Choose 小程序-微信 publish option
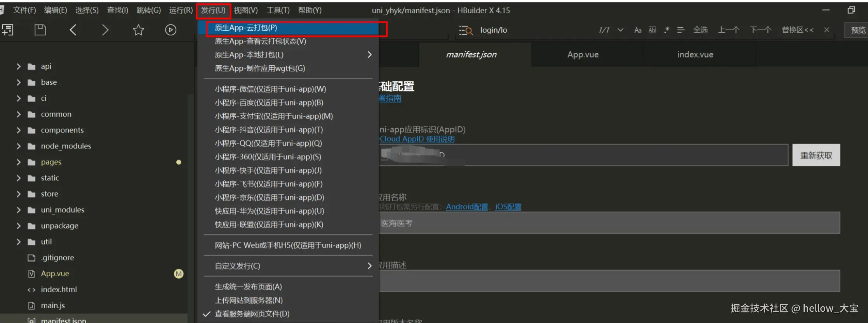 [288, 89]
